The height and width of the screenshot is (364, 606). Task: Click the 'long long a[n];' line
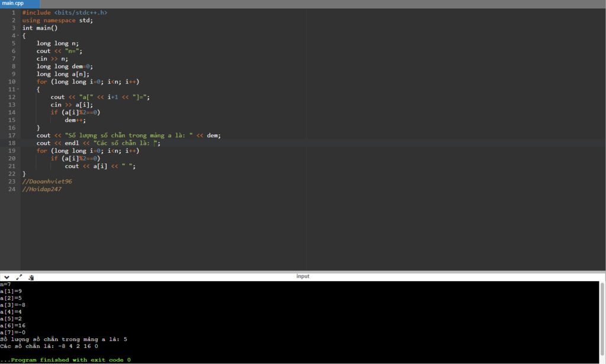[x=63, y=74]
